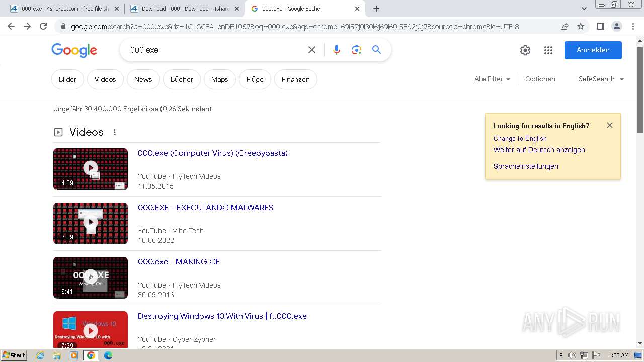Open 000.exe - MAKING OF video link
Image resolution: width=644 pixels, height=362 pixels.
(179, 262)
